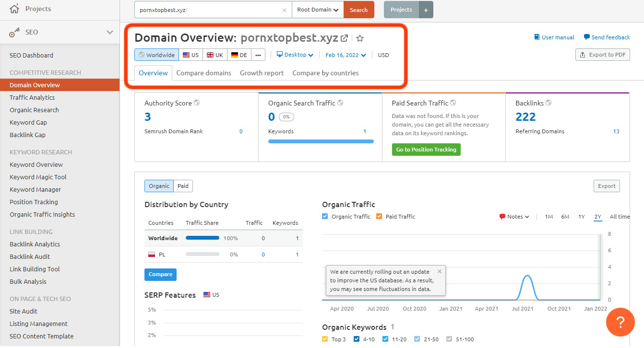Image resolution: width=644 pixels, height=348 pixels.
Task: Toggle 4-10 organic keywords checkbox
Action: point(357,339)
